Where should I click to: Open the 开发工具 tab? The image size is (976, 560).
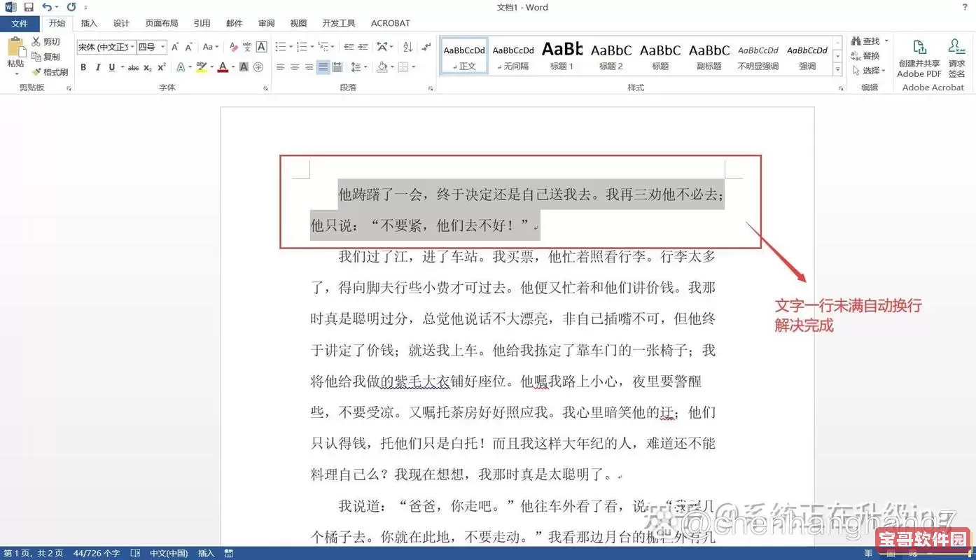pyautogui.click(x=339, y=23)
